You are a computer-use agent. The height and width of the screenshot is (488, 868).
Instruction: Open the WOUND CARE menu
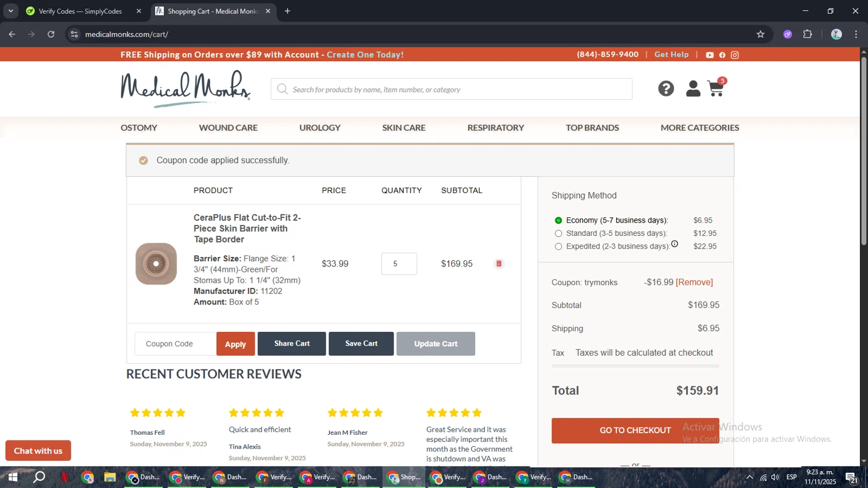[x=228, y=128]
